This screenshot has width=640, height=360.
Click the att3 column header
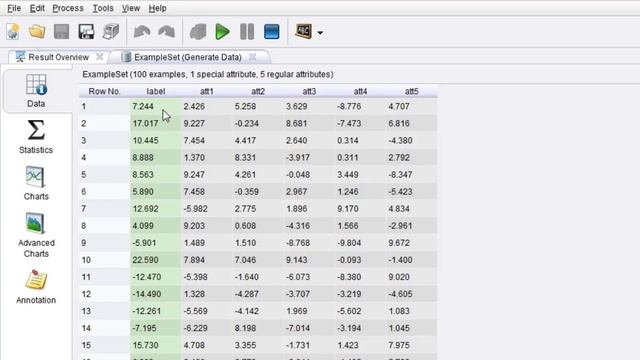309,91
